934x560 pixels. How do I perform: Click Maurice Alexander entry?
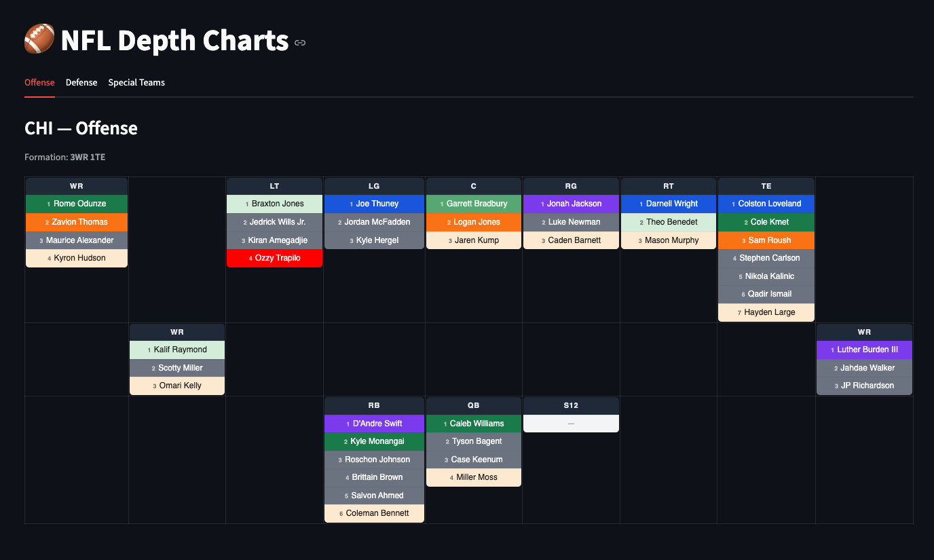(77, 240)
